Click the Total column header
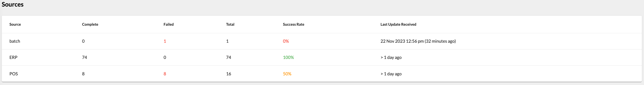The image size is (644, 85). click(230, 25)
